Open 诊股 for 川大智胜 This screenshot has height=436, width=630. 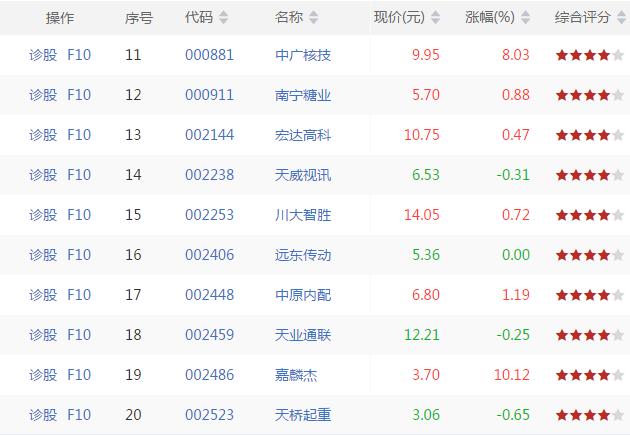pyautogui.click(x=43, y=215)
